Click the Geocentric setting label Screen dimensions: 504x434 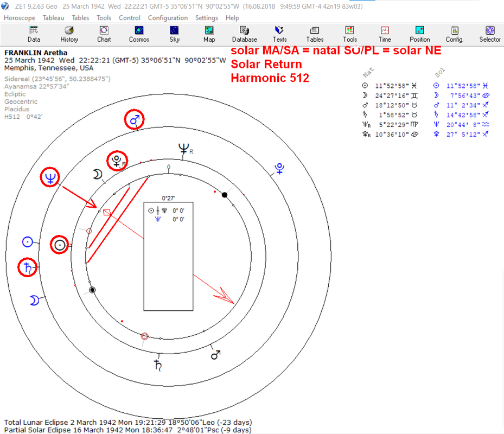tap(21, 101)
